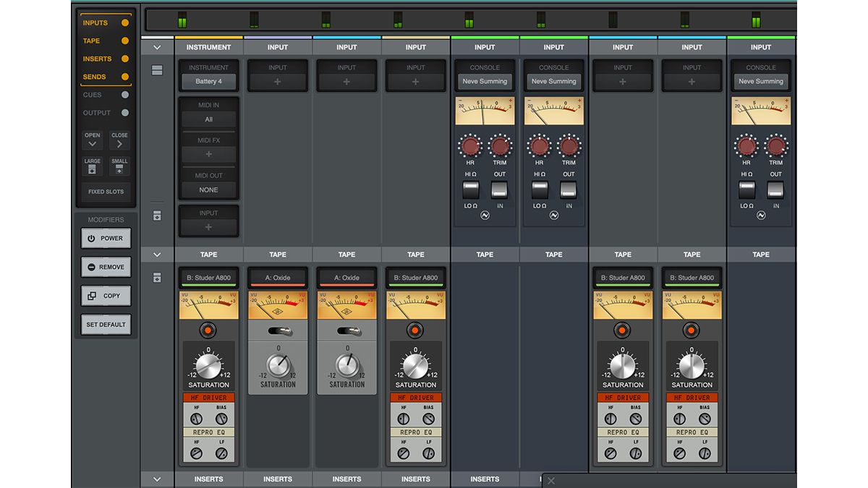Toggle OUT/IN switch on the first Neve strip
The width and height of the screenshot is (868, 488).
click(x=500, y=190)
